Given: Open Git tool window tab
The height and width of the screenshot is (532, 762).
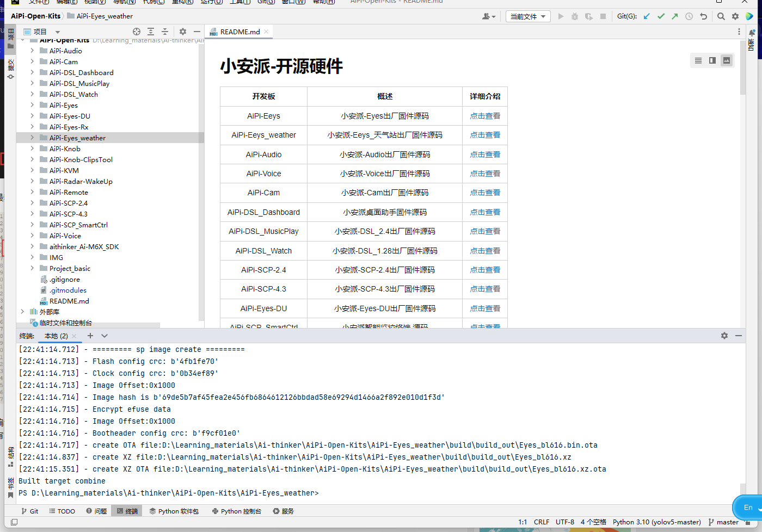Looking at the screenshot, I should [30, 511].
